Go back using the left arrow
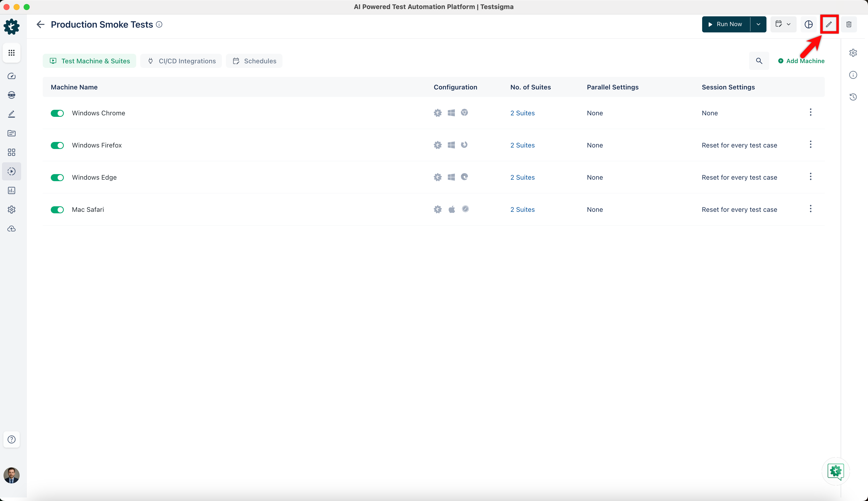 click(x=41, y=24)
